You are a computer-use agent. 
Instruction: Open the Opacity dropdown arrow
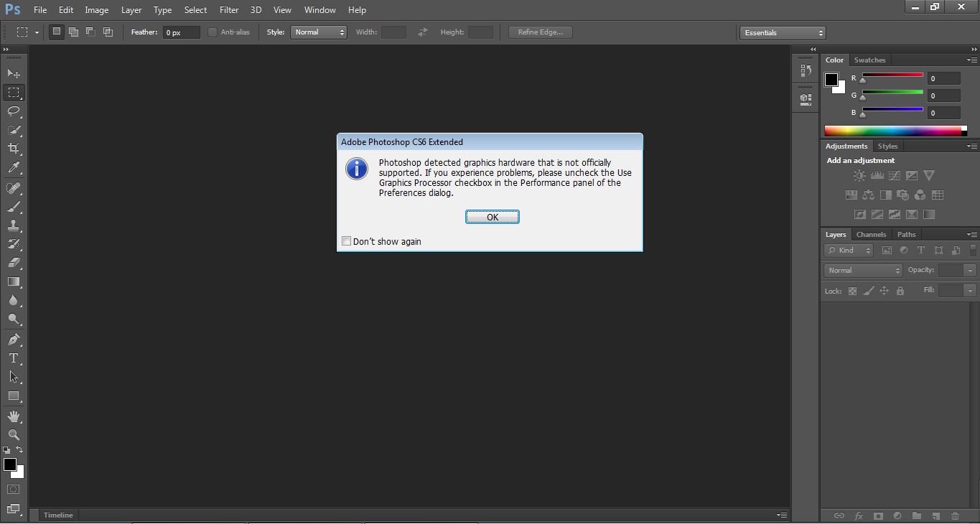coord(970,271)
